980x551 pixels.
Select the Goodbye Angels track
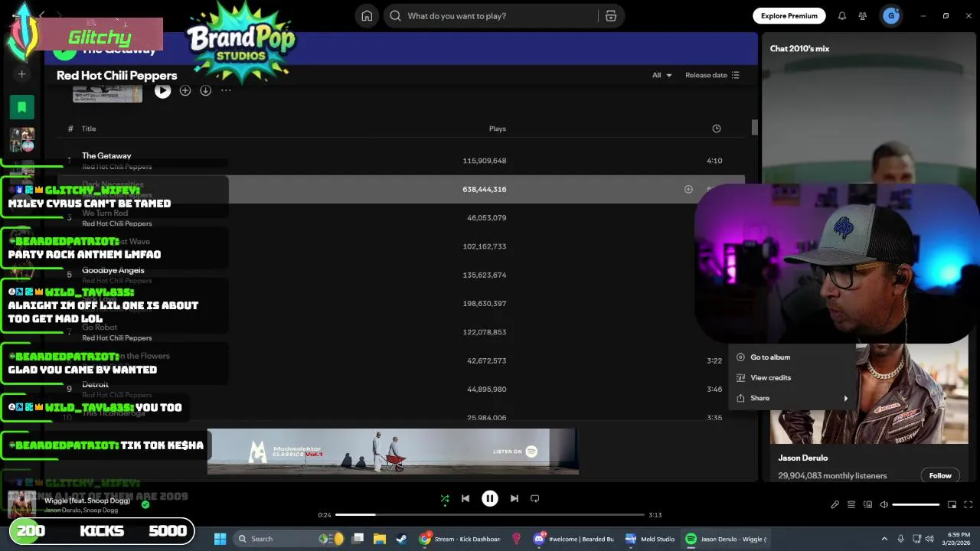click(x=401, y=275)
